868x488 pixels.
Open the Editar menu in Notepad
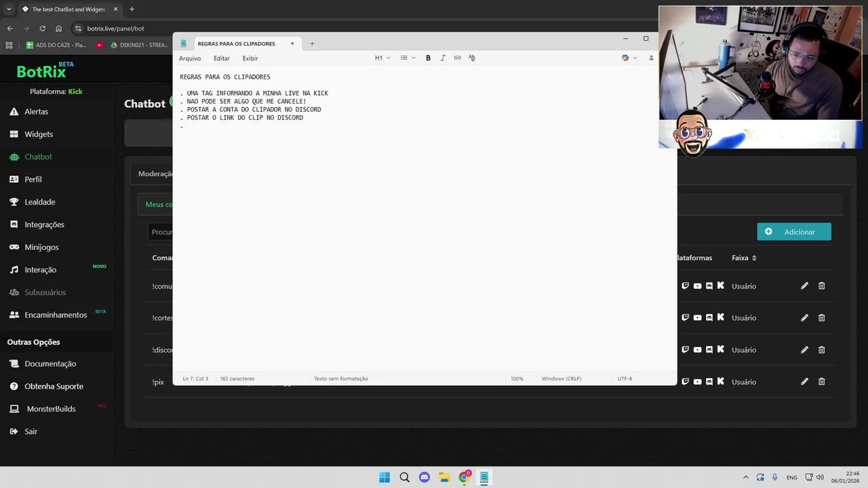tap(222, 58)
